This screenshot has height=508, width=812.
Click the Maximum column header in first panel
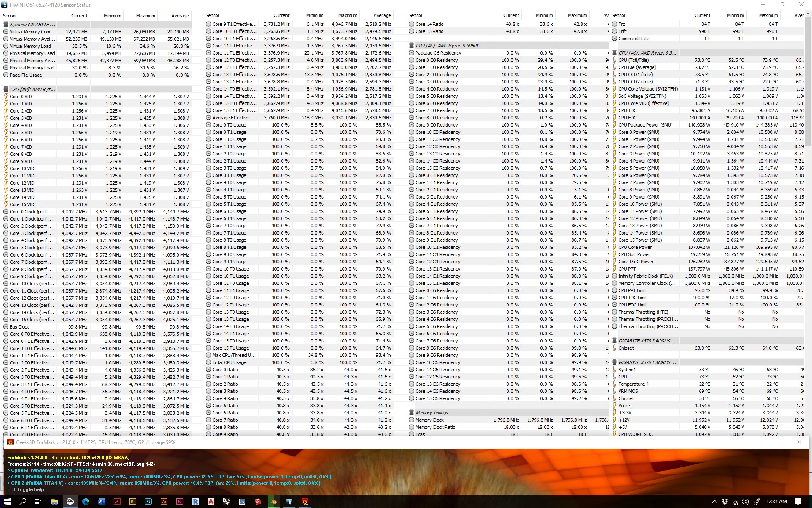[x=145, y=16]
